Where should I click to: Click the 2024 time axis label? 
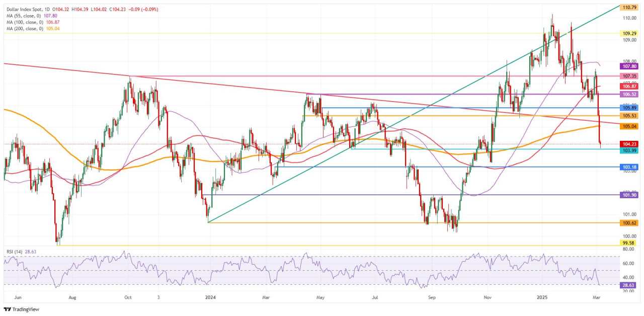click(211, 297)
